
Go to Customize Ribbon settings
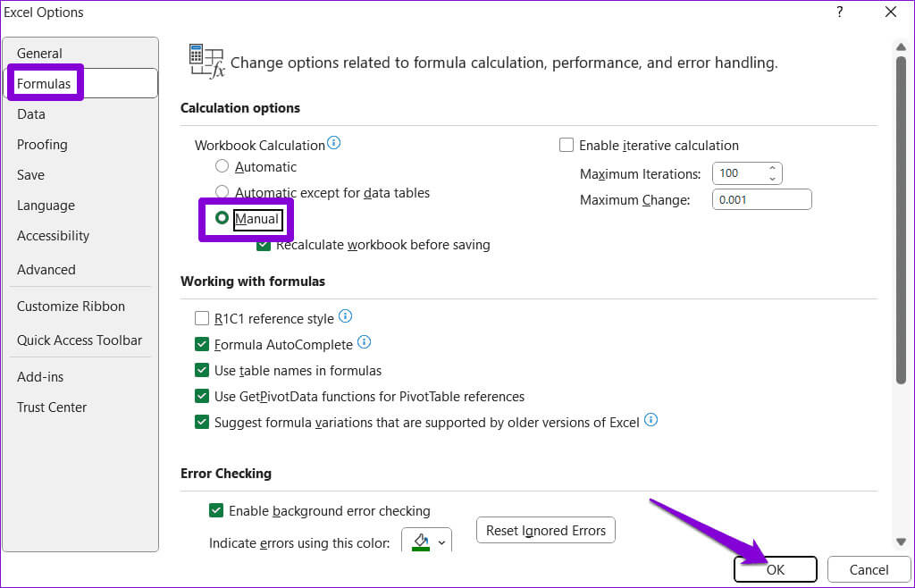(71, 306)
